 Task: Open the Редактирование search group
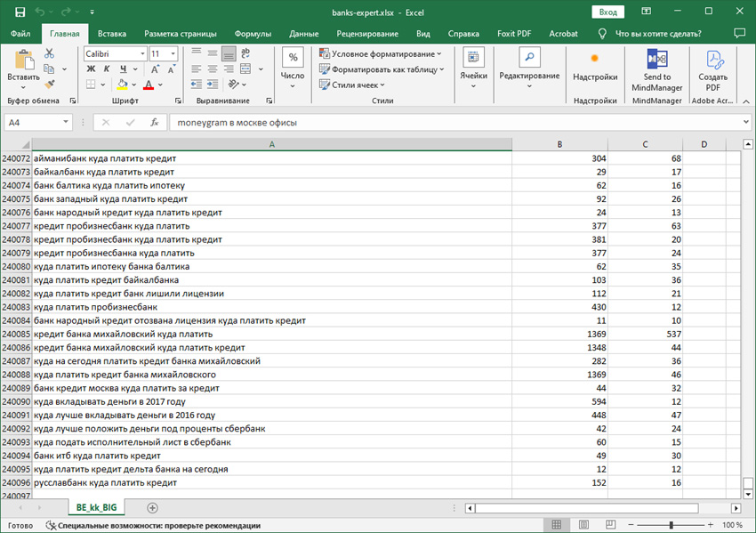[529, 68]
